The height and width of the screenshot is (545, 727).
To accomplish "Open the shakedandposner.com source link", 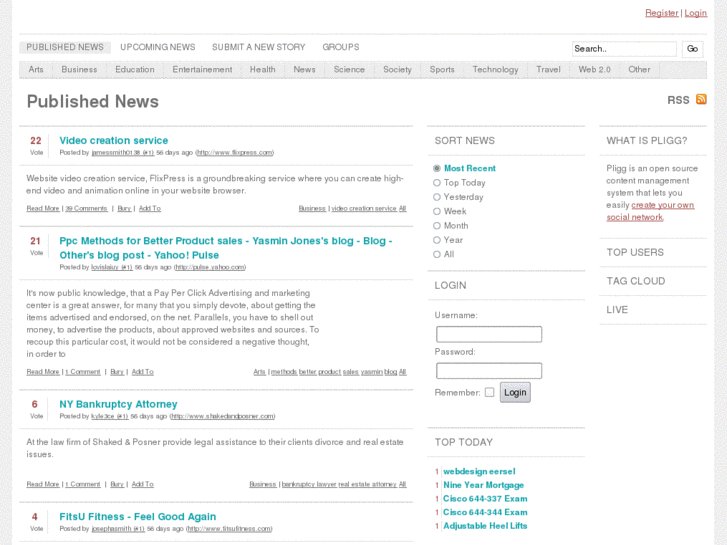I will (x=223, y=416).
